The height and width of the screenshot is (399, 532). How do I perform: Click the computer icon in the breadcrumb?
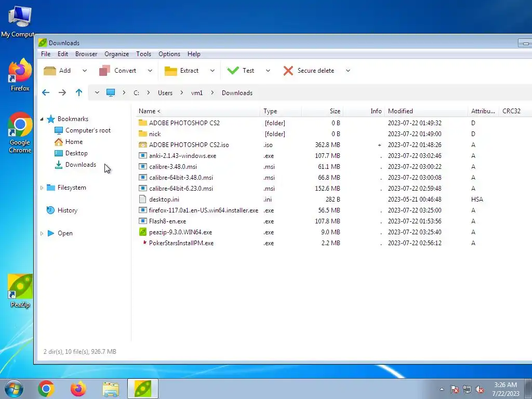coord(111,92)
